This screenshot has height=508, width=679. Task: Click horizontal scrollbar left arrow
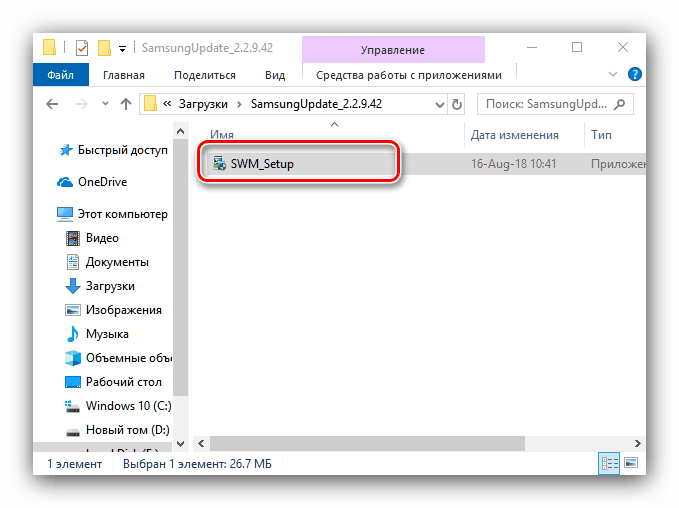click(x=201, y=443)
